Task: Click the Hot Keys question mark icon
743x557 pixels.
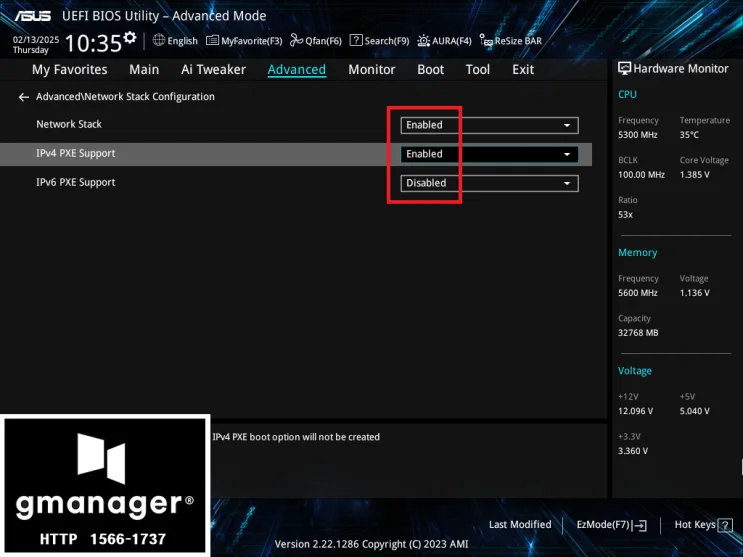Action: [x=725, y=525]
